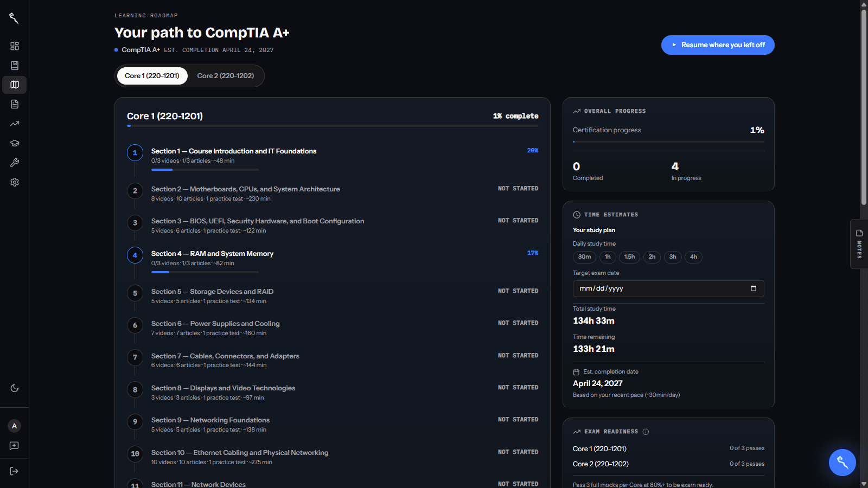This screenshot has width=868, height=488.
Task: Expand Section 7 Cables, Connectors, and Adapters
Action: (333, 360)
